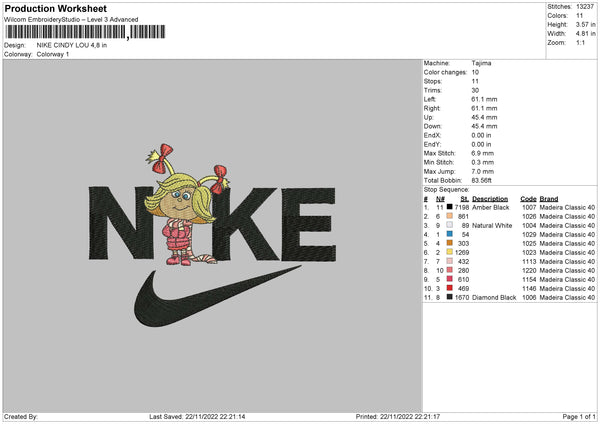
Task: Click the Diamond Black color swatch
Action: (450, 297)
